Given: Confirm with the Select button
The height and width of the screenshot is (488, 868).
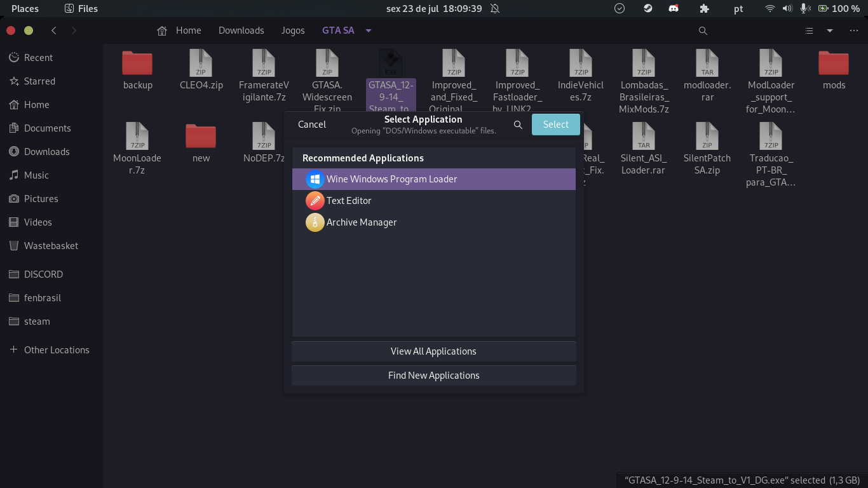Looking at the screenshot, I should pyautogui.click(x=556, y=125).
